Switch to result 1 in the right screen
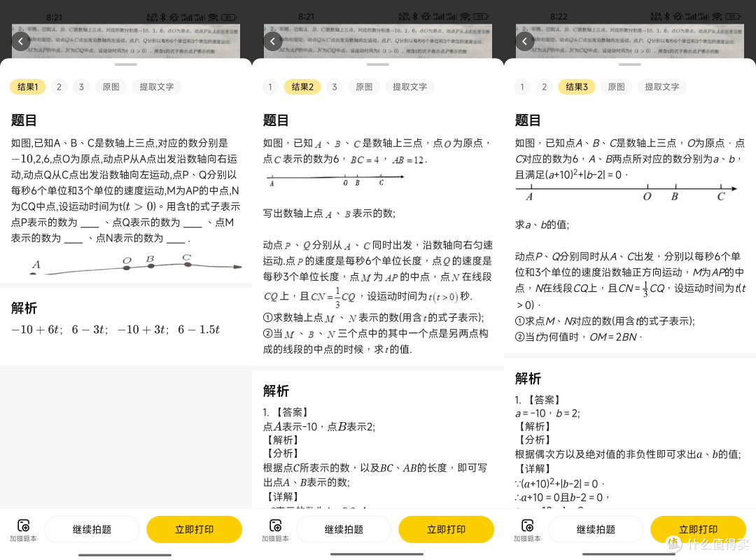Image resolution: width=756 pixels, height=560 pixels. (522, 87)
